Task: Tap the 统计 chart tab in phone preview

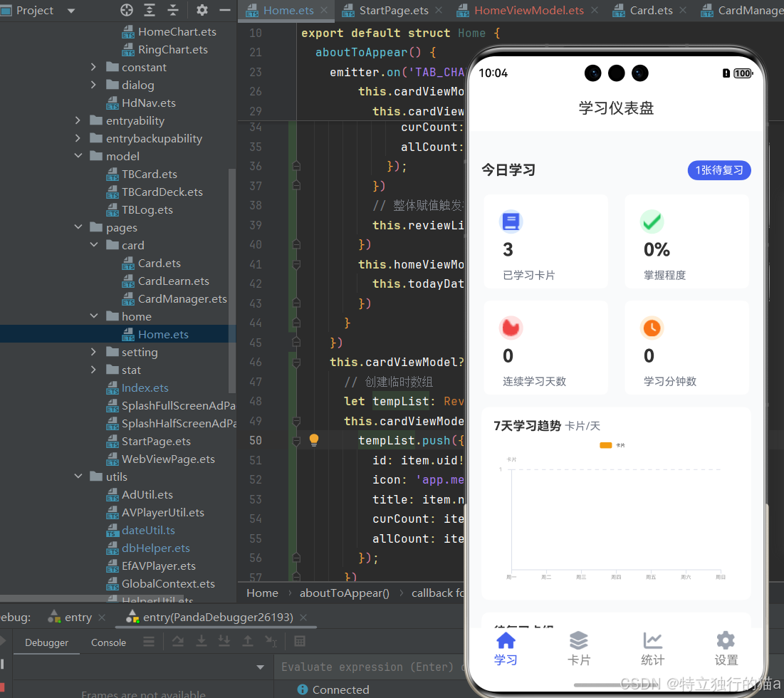Action: tap(652, 649)
